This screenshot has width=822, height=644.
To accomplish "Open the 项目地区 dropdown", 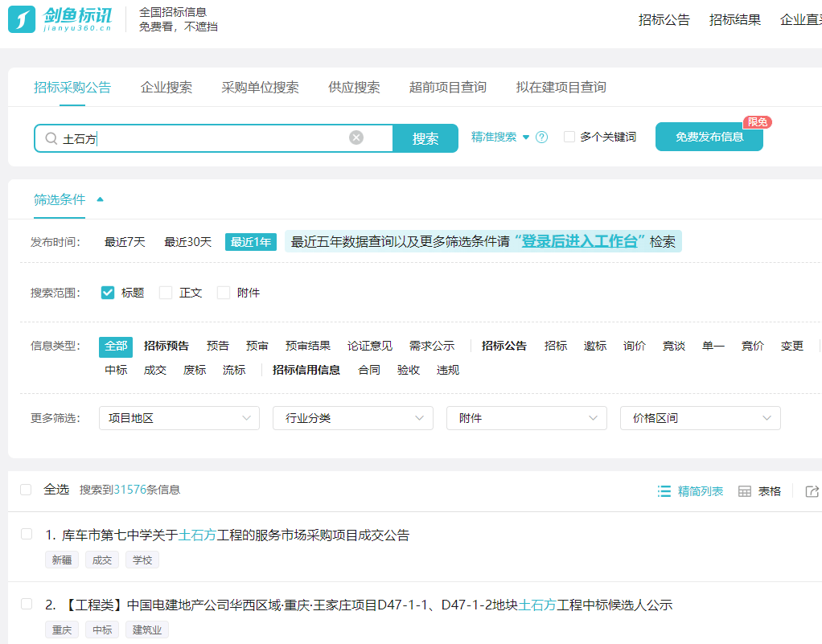I will click(179, 418).
